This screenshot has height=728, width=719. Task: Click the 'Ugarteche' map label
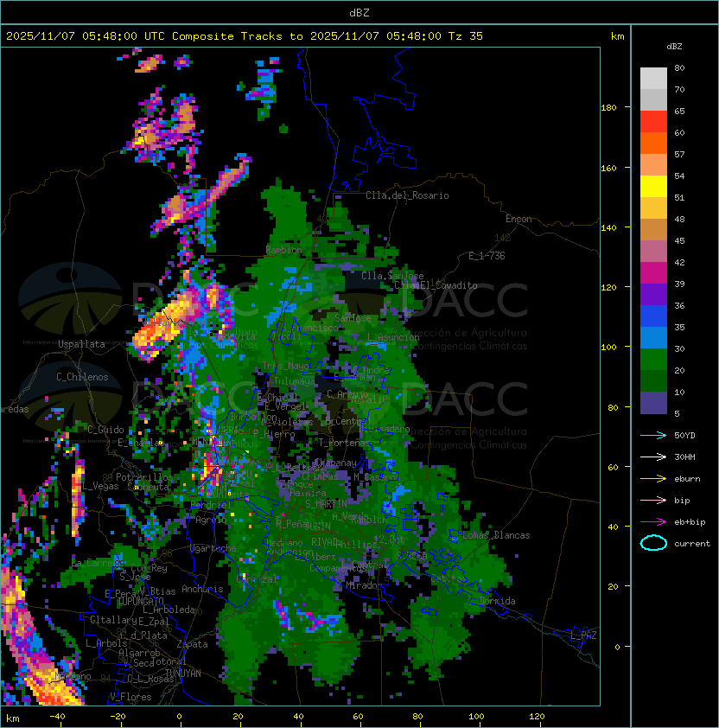click(213, 548)
